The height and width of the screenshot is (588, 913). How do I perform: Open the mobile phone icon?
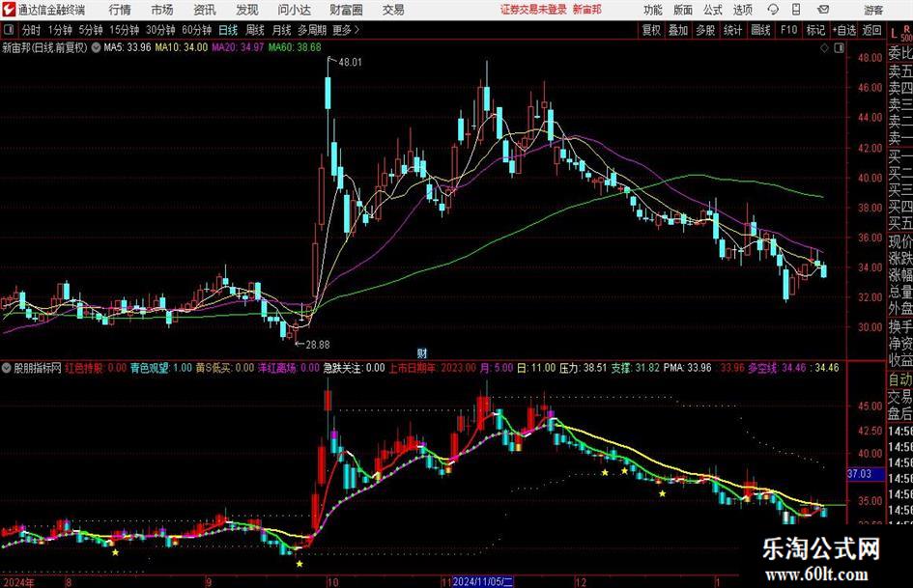(x=796, y=10)
